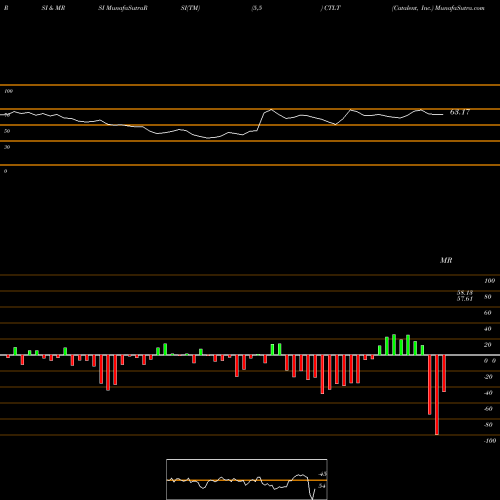Viewport: 500px width, 500px height.
Task: Click the CTLT ticker symbol in the header
Action: coord(332,8)
